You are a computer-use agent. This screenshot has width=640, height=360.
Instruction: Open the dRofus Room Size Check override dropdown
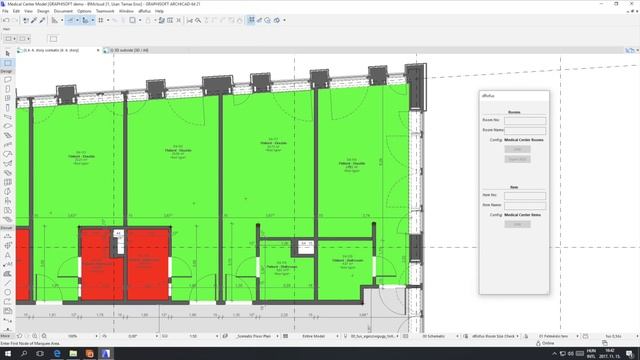pyautogui.click(x=517, y=336)
